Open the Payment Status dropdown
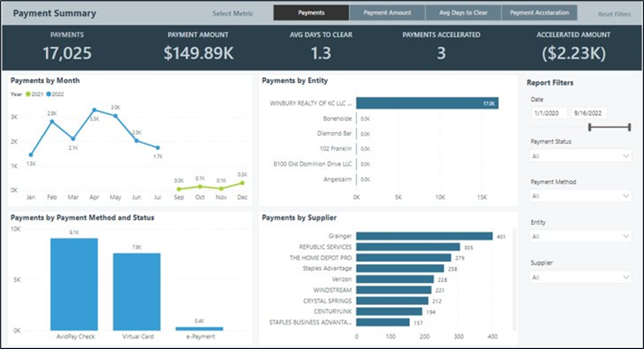Viewport: 644px width, 349px height. click(581, 156)
